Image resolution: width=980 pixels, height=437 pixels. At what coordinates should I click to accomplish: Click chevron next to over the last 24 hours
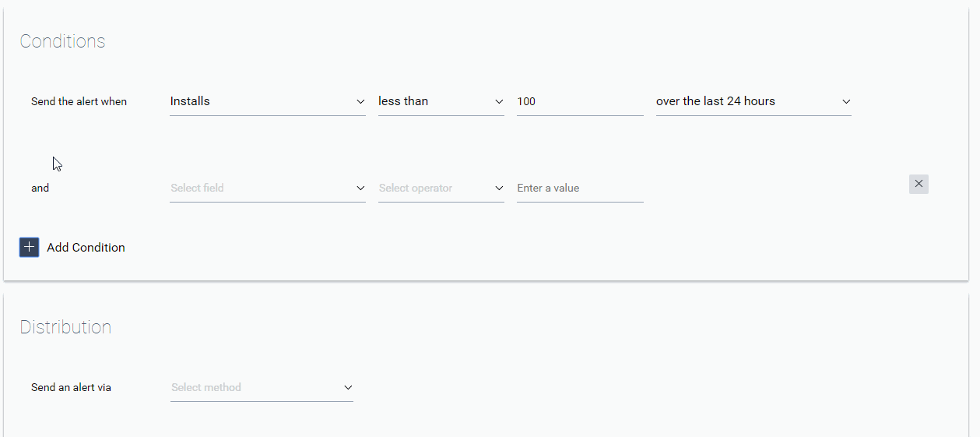click(846, 101)
